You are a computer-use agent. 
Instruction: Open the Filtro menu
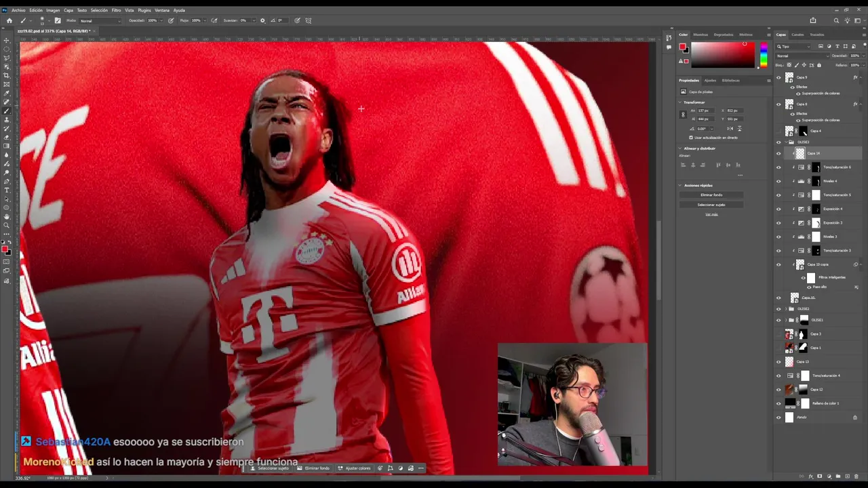coord(116,10)
